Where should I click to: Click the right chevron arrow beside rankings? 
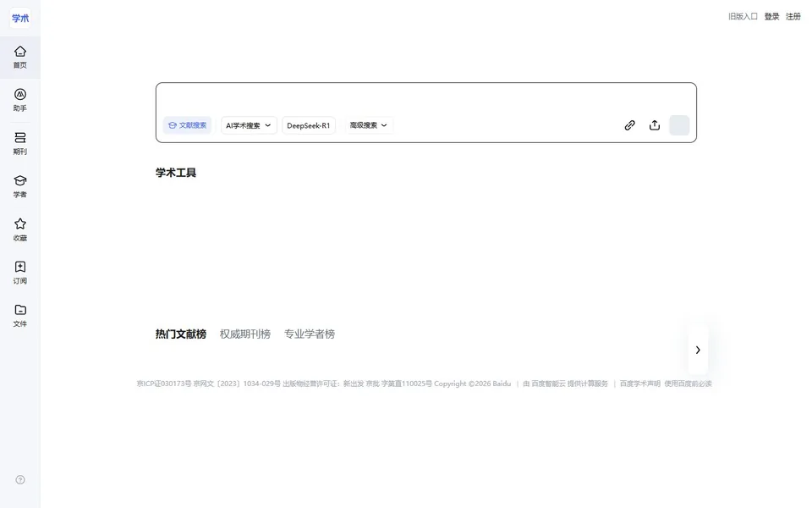click(698, 350)
